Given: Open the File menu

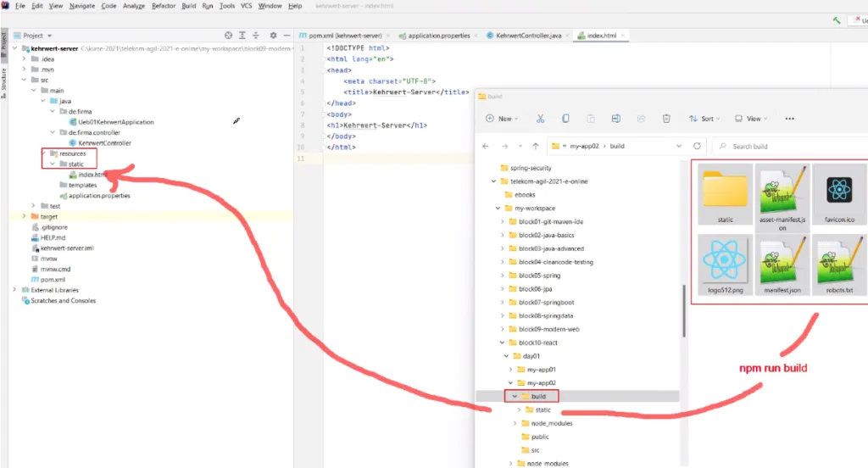Looking at the screenshot, I should (x=20, y=6).
